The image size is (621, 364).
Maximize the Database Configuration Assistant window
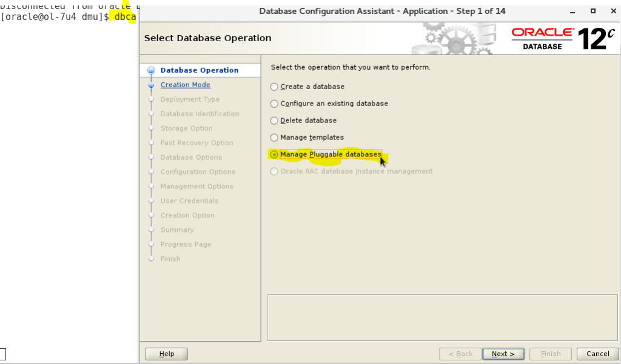click(592, 11)
